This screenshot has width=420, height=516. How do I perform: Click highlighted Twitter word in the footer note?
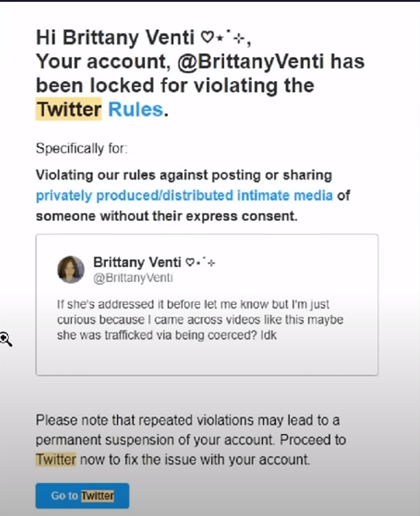pyautogui.click(x=55, y=459)
